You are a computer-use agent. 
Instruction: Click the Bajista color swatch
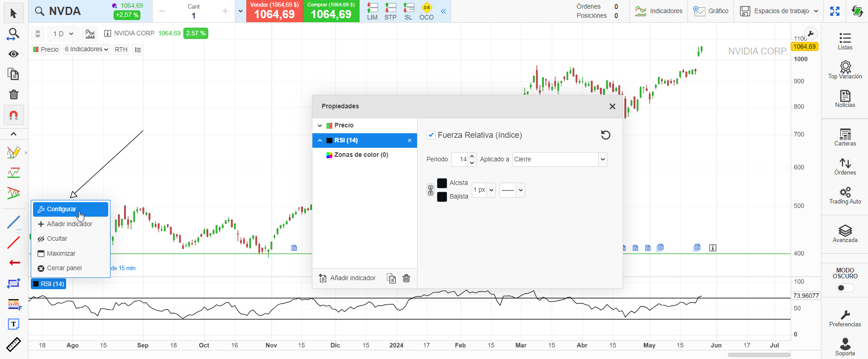442,197
